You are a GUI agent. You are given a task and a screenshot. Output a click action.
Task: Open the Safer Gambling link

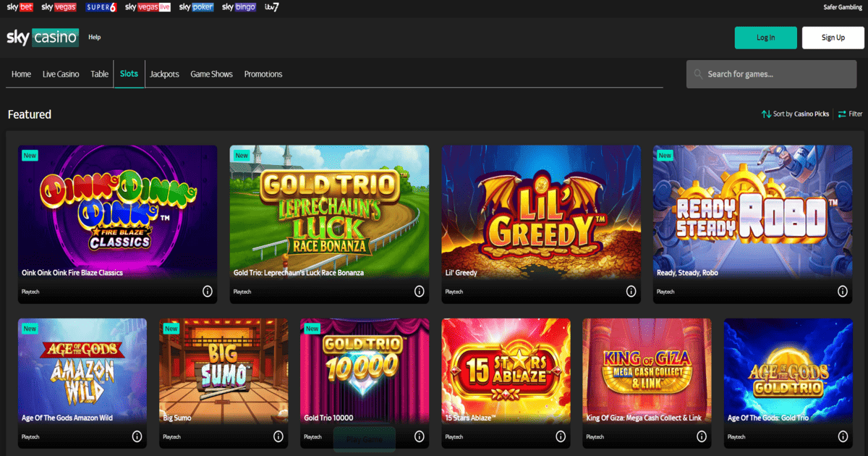[x=843, y=7]
